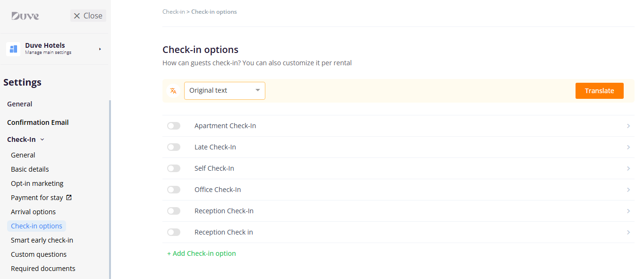Toggle the Reception Check in option

174,232
